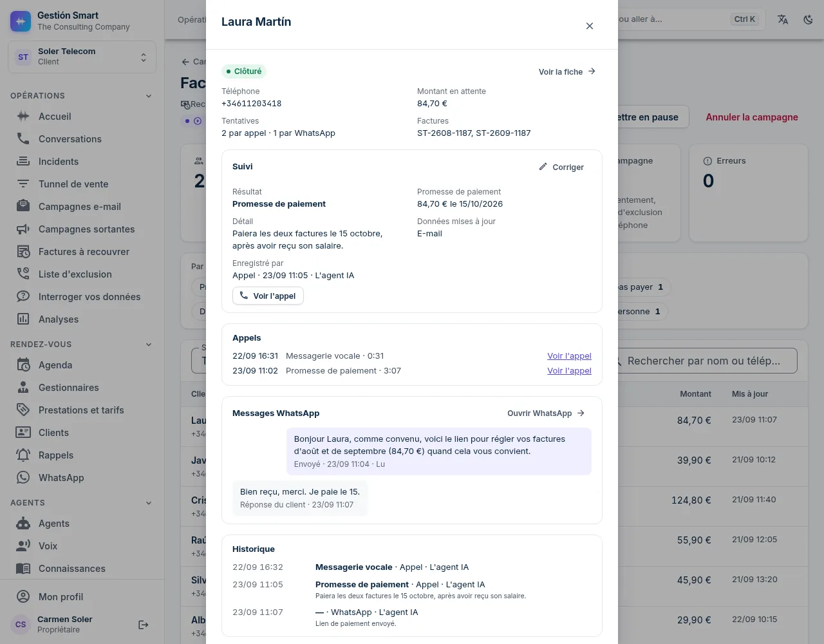Click the Prestations et tarifs tag icon
Screen dimensions: 824x644
23,410
